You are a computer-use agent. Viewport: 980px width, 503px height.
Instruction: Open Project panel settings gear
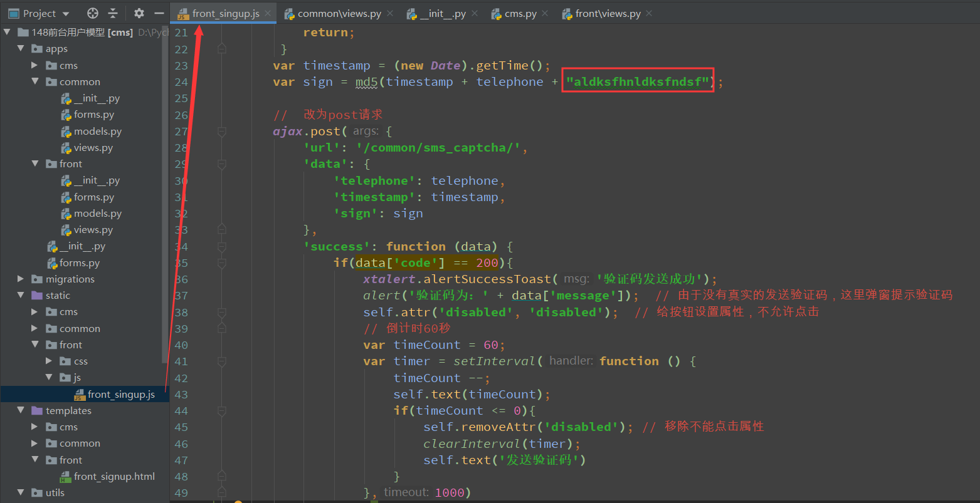click(x=139, y=13)
